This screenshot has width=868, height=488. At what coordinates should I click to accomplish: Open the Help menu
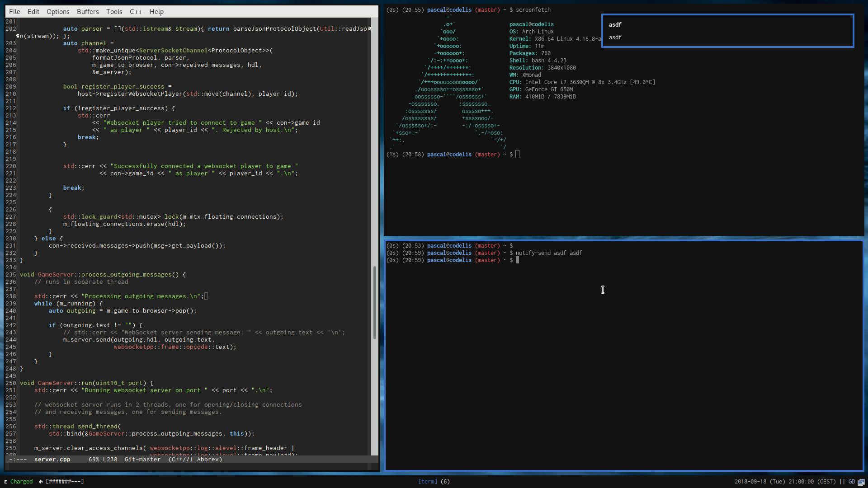(156, 12)
